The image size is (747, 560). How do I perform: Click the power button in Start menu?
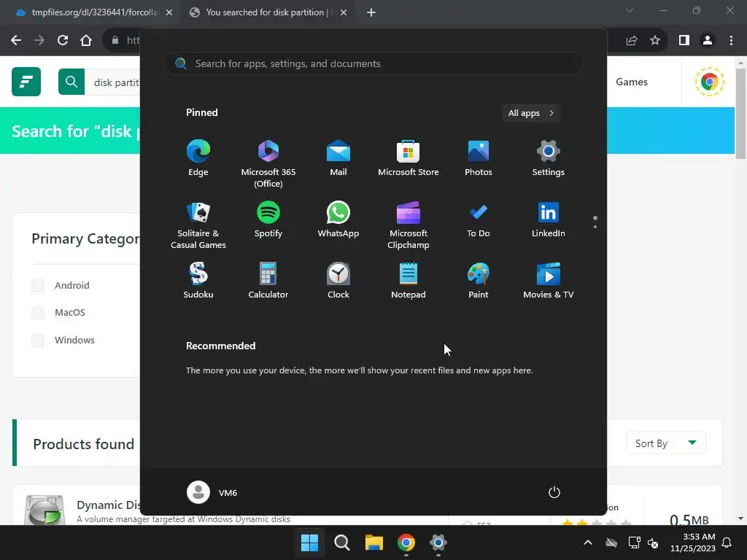pos(554,492)
